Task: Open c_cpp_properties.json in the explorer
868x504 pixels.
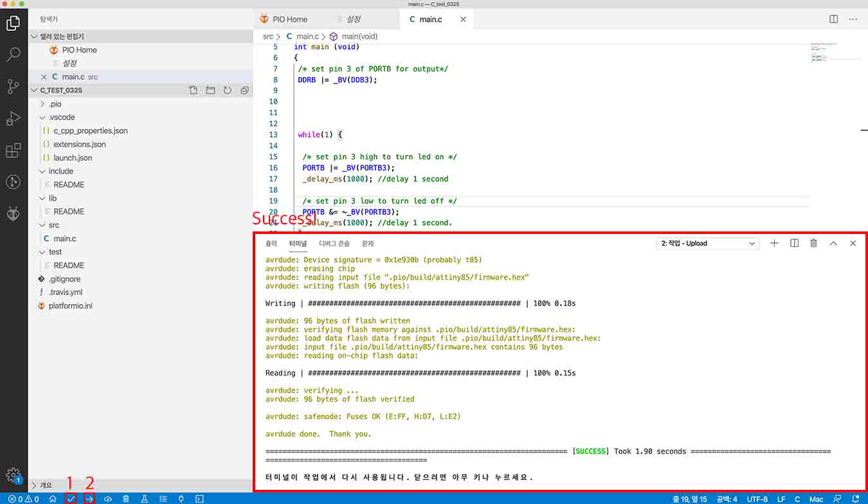Action: coord(91,131)
